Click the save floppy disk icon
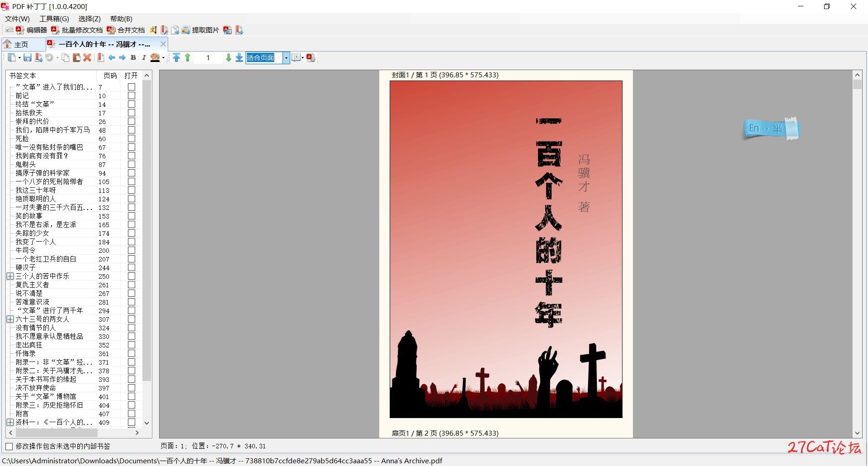Screen dimensions: 868x466 28,57
